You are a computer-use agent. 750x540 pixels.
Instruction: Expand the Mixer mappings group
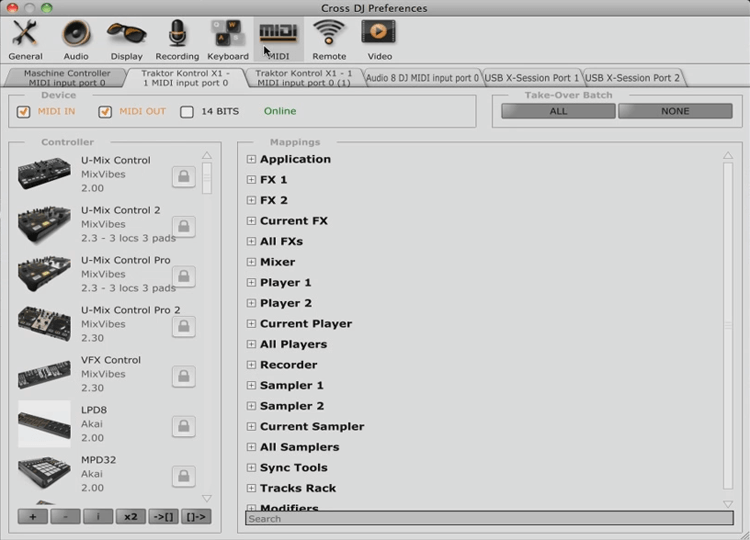pos(251,262)
